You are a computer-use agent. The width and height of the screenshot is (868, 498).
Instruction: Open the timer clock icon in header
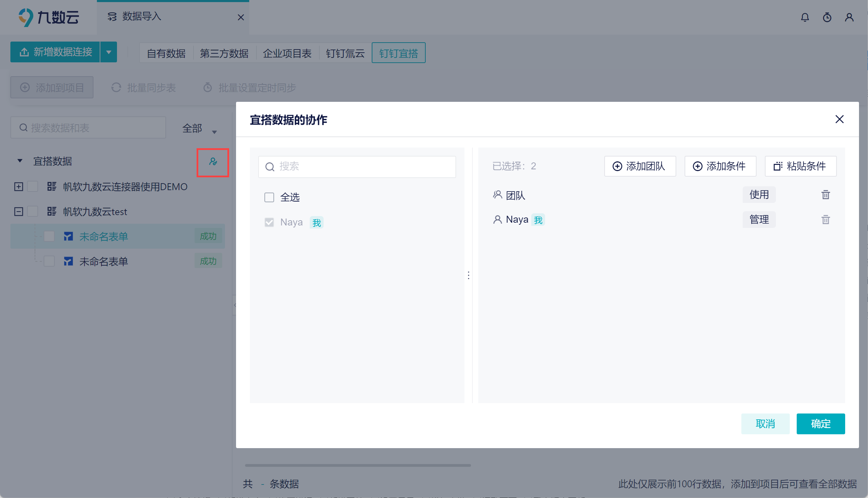(x=827, y=17)
